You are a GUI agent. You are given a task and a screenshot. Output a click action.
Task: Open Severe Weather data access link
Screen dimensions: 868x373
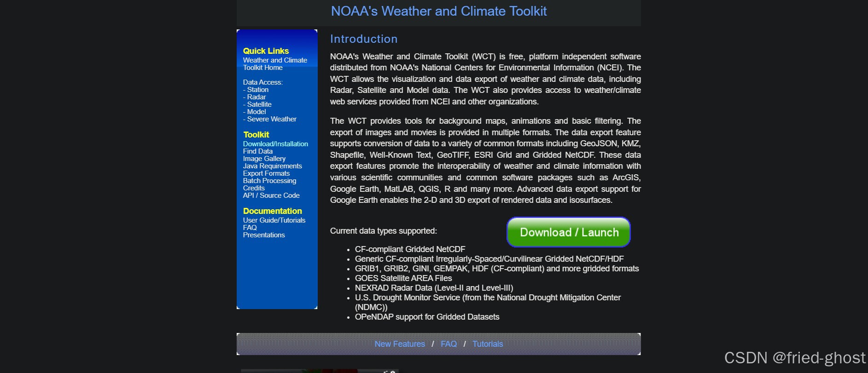271,119
